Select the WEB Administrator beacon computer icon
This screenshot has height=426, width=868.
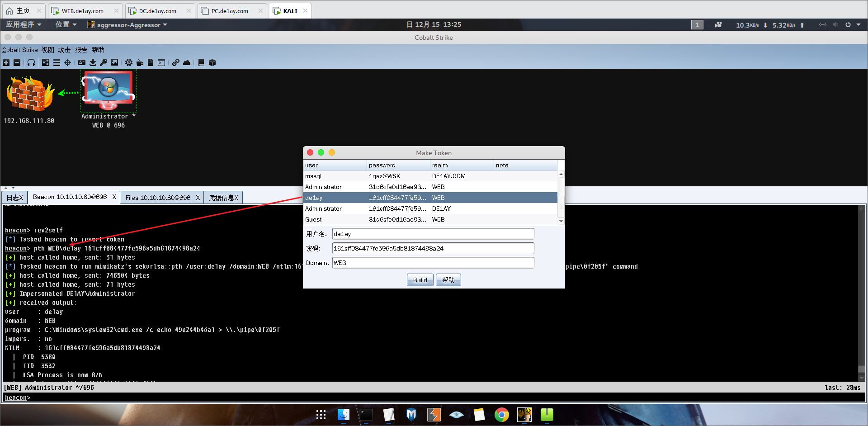click(x=108, y=90)
